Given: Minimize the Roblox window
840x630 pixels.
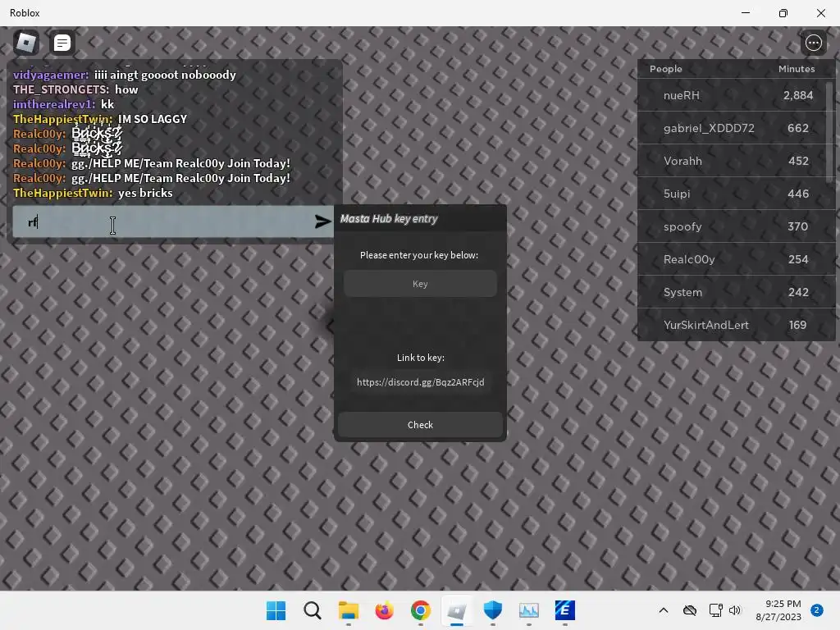Looking at the screenshot, I should click(x=745, y=13).
